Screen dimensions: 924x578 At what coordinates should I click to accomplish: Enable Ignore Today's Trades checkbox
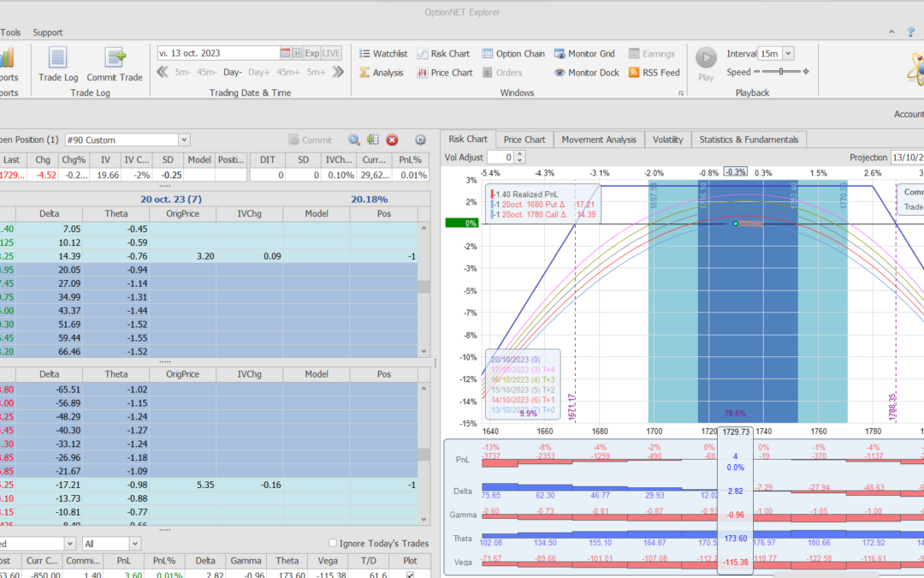[x=334, y=544]
